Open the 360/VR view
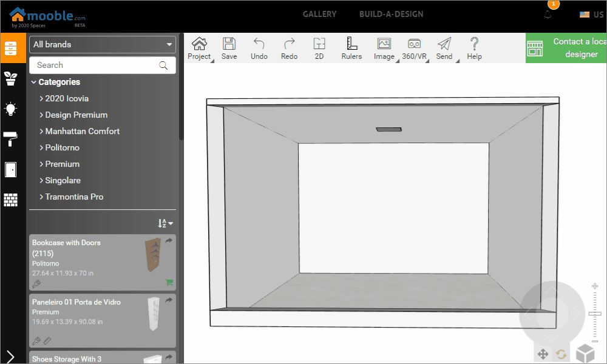 (x=414, y=49)
